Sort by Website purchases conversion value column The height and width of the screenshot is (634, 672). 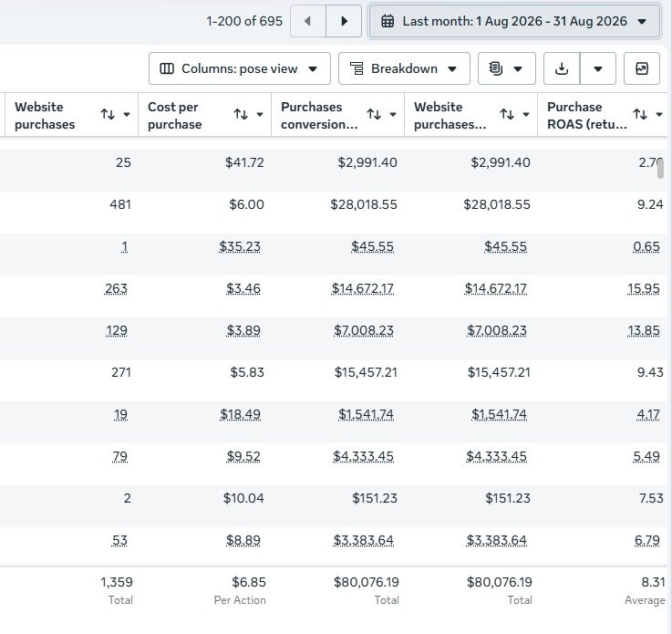pos(507,114)
